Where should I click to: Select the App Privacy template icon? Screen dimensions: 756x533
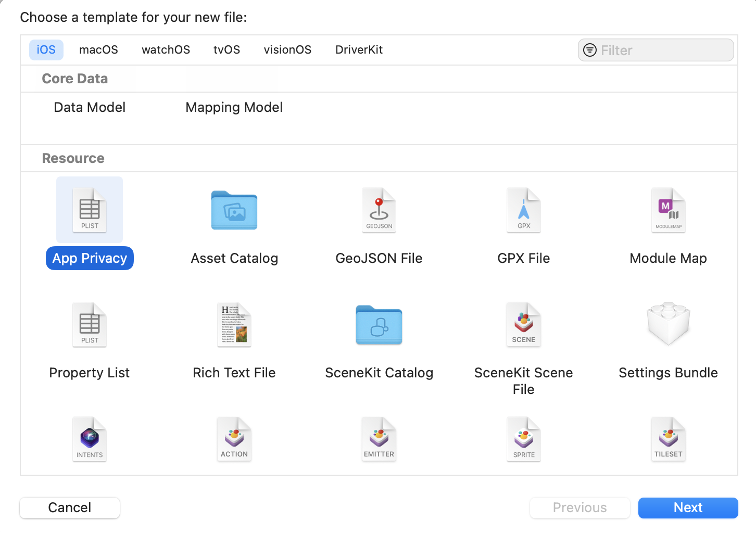pos(90,210)
